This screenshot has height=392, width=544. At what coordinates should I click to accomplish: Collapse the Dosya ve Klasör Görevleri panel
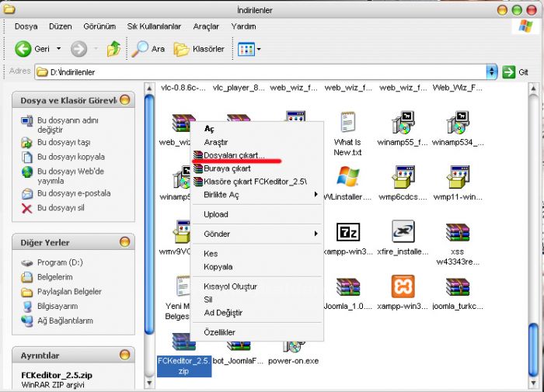pyautogui.click(x=125, y=100)
